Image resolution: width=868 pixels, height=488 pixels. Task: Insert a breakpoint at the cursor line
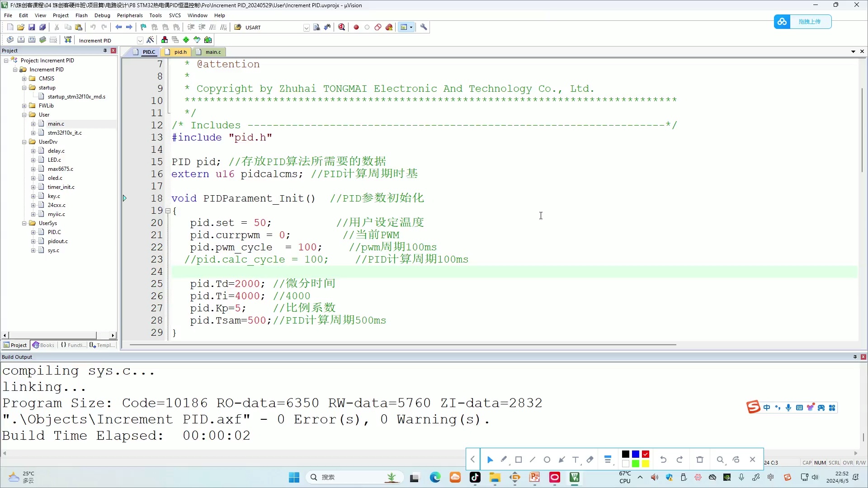point(356,27)
